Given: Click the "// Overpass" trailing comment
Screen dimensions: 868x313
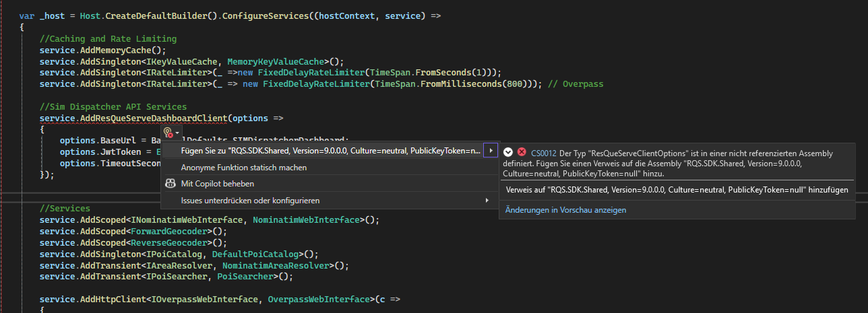Looking at the screenshot, I should (577, 83).
